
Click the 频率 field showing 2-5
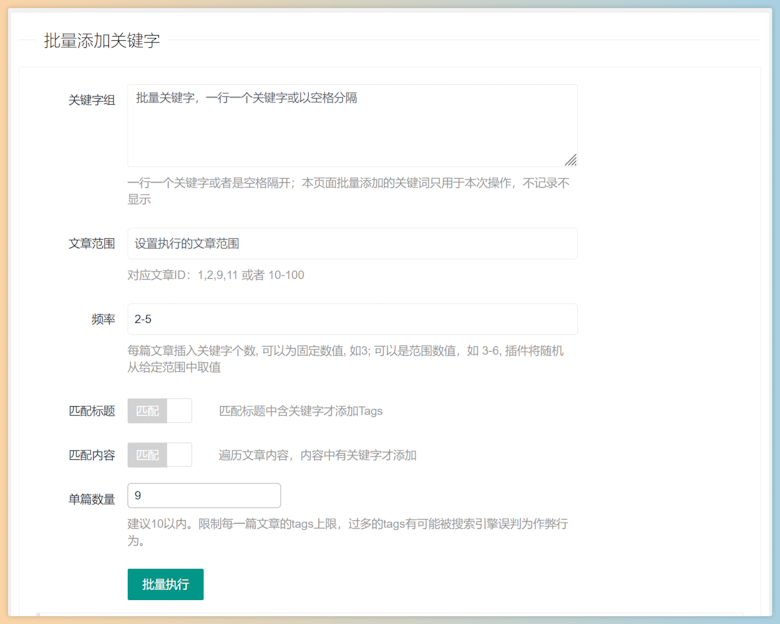[352, 319]
